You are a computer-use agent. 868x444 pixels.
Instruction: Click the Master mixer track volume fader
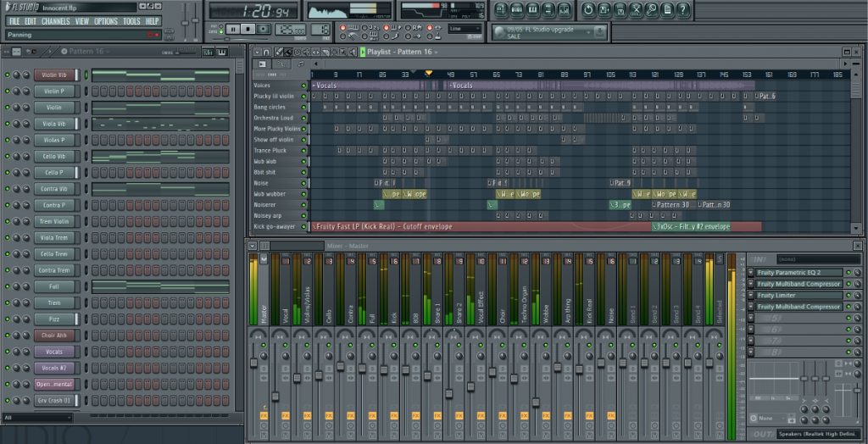(253, 363)
